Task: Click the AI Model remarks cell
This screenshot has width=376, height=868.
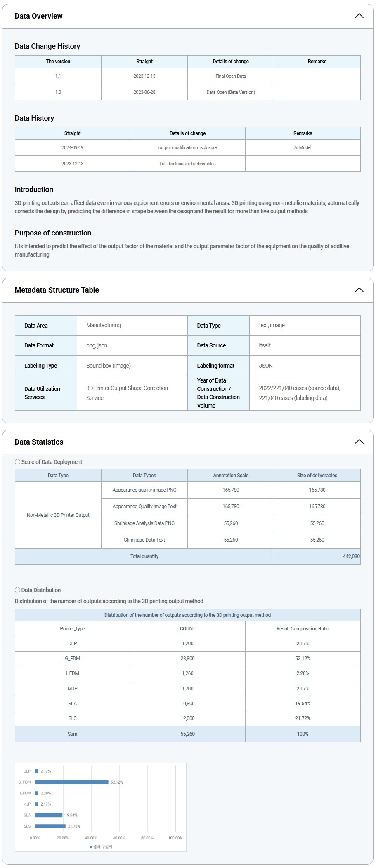Action: (303, 147)
